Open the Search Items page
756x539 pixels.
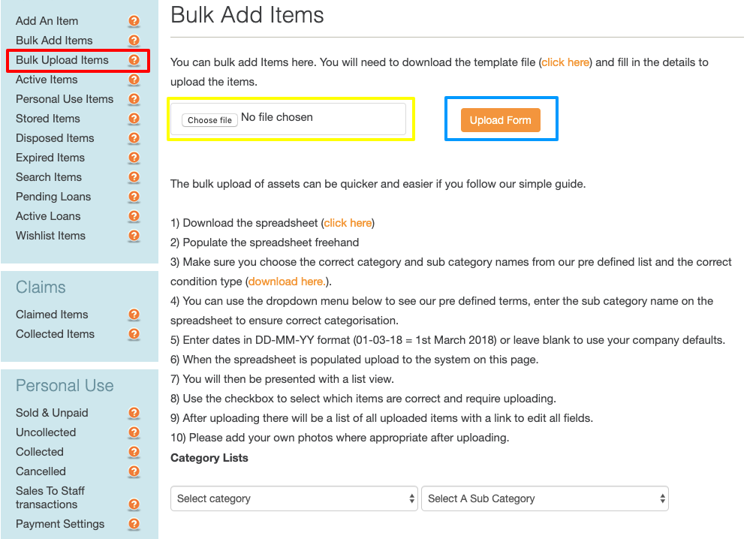48,177
